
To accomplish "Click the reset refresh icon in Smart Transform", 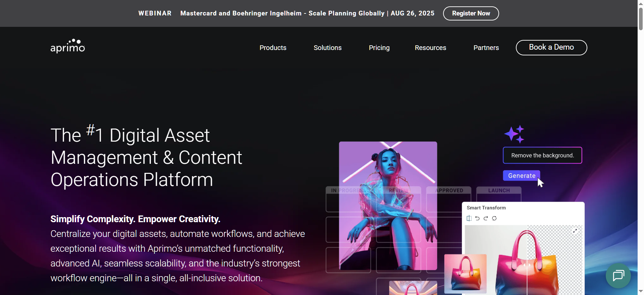I will coord(494,218).
